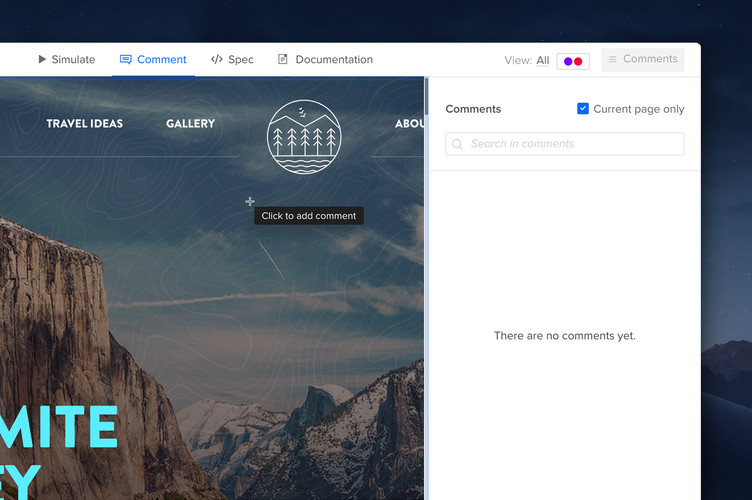
Task: Click TRAVEL IDEAS in the prototype
Action: pyautogui.click(x=84, y=124)
